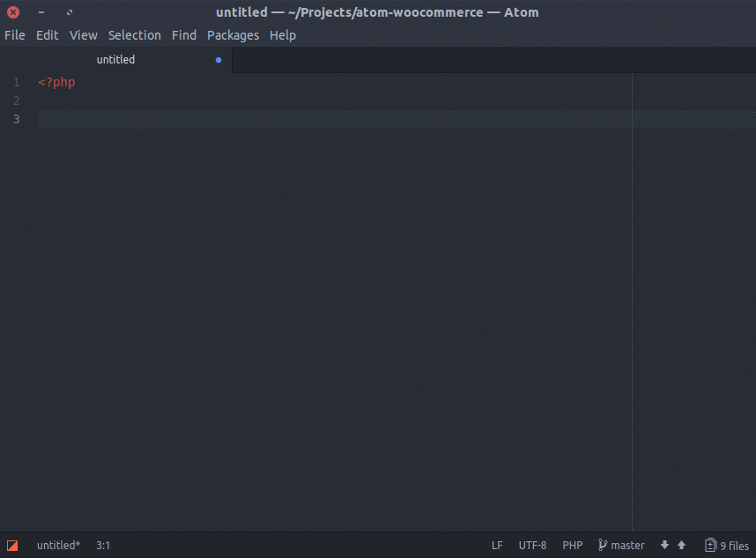The width and height of the screenshot is (756, 558).
Task: Open the 9 files changed git panel
Action: coord(727,546)
